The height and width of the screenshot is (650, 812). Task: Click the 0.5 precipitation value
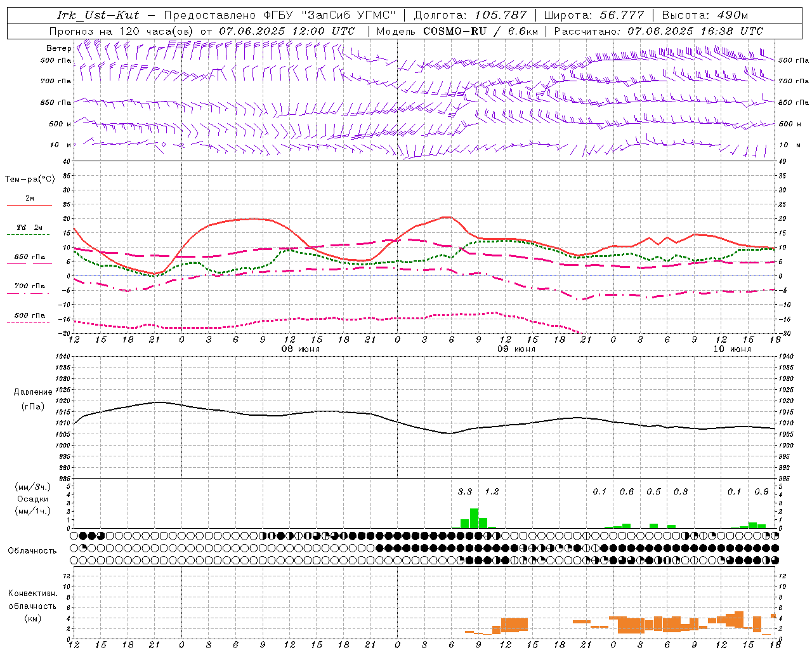point(653,491)
